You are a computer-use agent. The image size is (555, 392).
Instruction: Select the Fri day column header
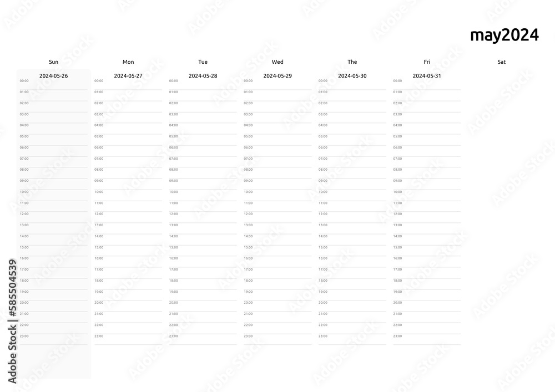427,62
